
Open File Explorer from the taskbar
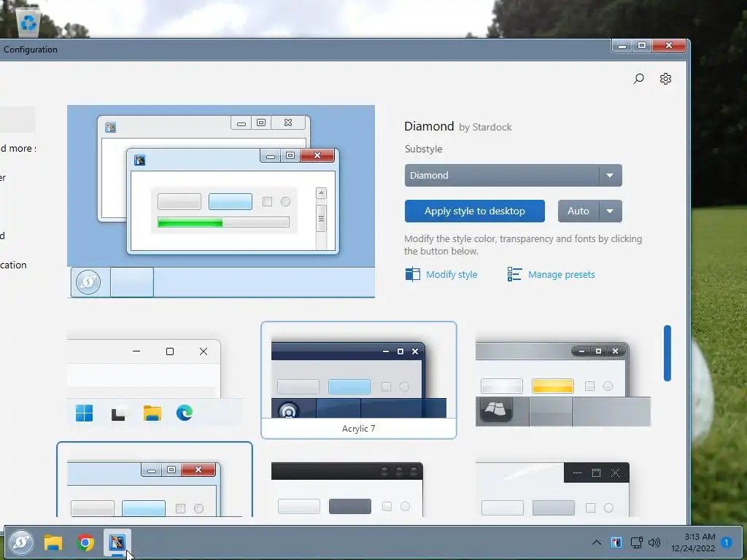click(53, 542)
